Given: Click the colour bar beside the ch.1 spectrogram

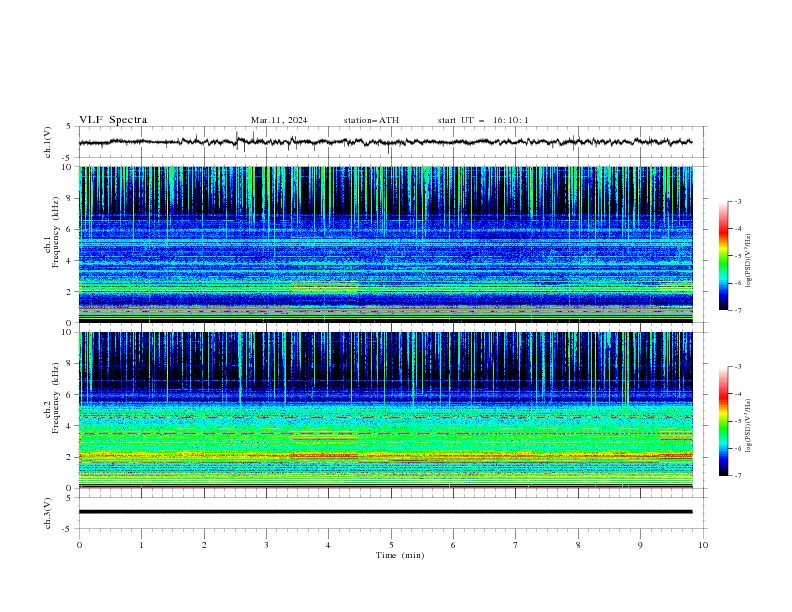Looking at the screenshot, I should click(723, 256).
